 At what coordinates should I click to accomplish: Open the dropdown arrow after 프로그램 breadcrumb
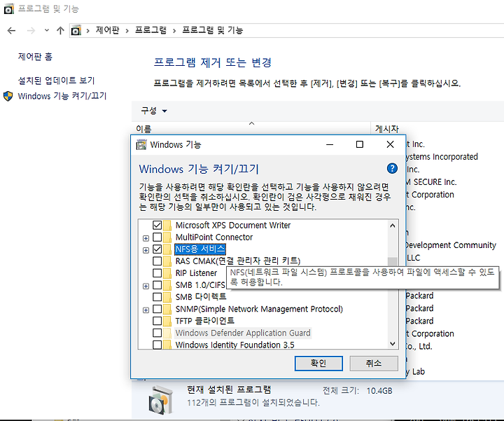pos(174,31)
